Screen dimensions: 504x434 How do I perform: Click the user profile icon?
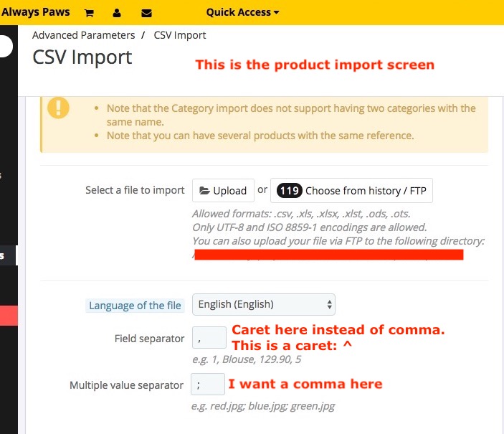click(117, 13)
